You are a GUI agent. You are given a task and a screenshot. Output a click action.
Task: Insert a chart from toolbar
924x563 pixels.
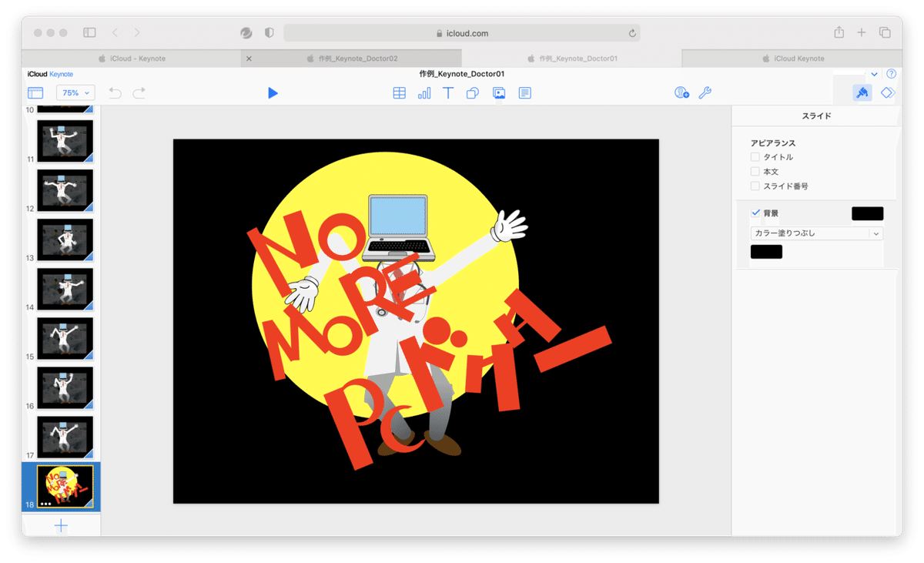(x=424, y=92)
